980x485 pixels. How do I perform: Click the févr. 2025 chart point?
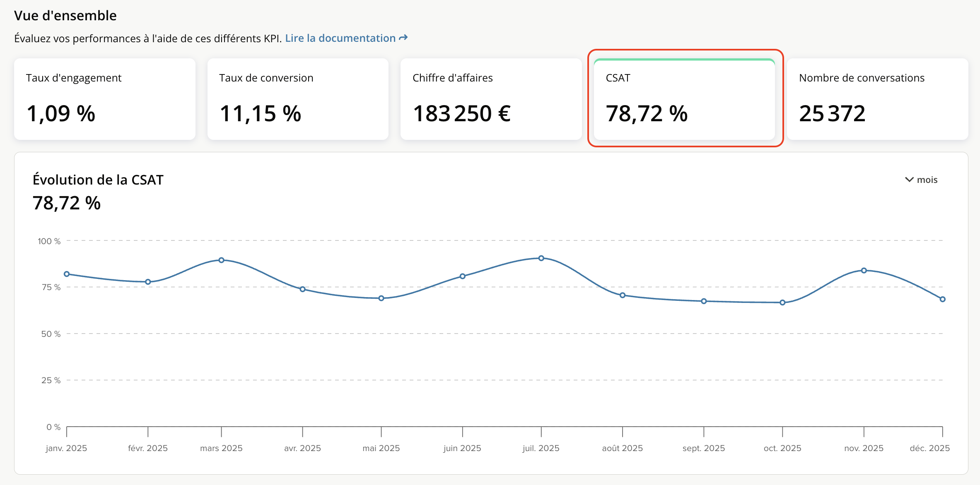148,282
